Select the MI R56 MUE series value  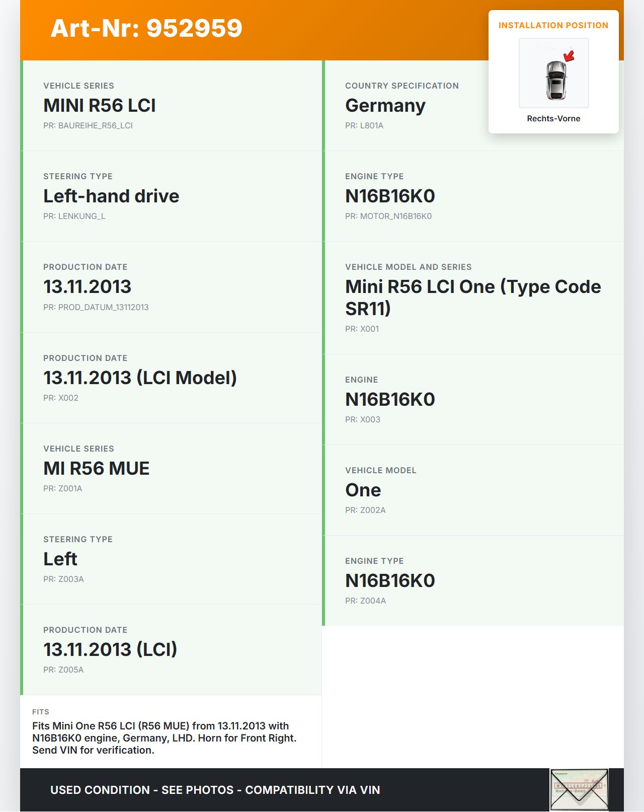click(97, 469)
